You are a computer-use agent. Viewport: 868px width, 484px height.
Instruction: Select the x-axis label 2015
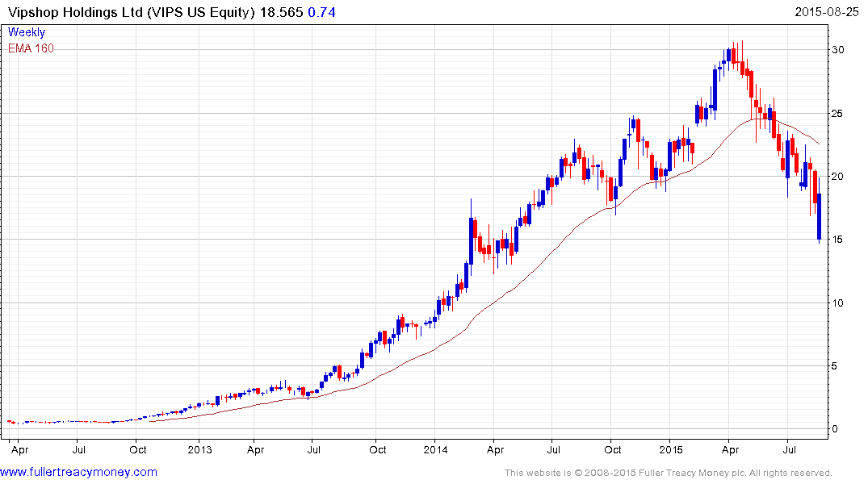coord(670,449)
